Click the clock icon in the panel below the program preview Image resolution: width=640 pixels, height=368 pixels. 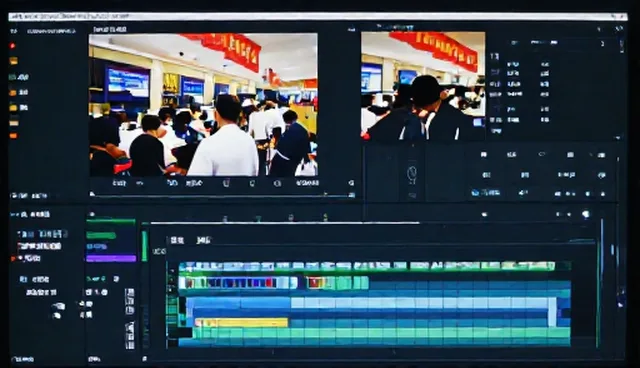(x=412, y=173)
